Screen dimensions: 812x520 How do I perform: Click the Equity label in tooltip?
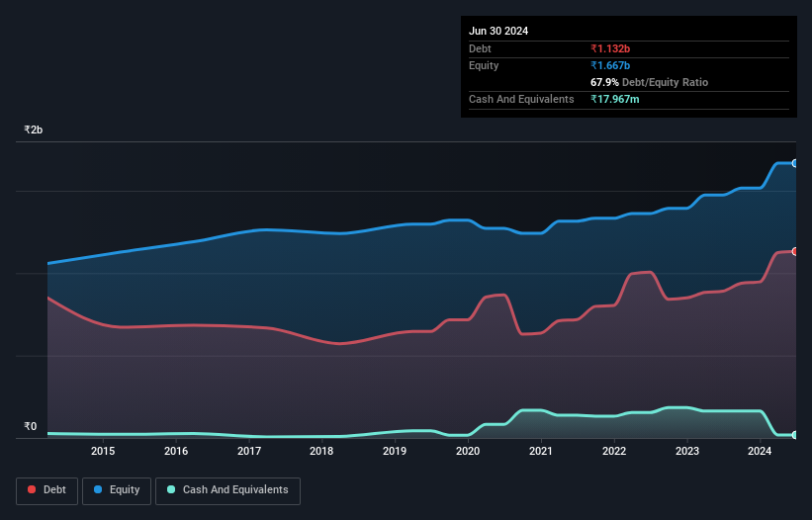[484, 65]
